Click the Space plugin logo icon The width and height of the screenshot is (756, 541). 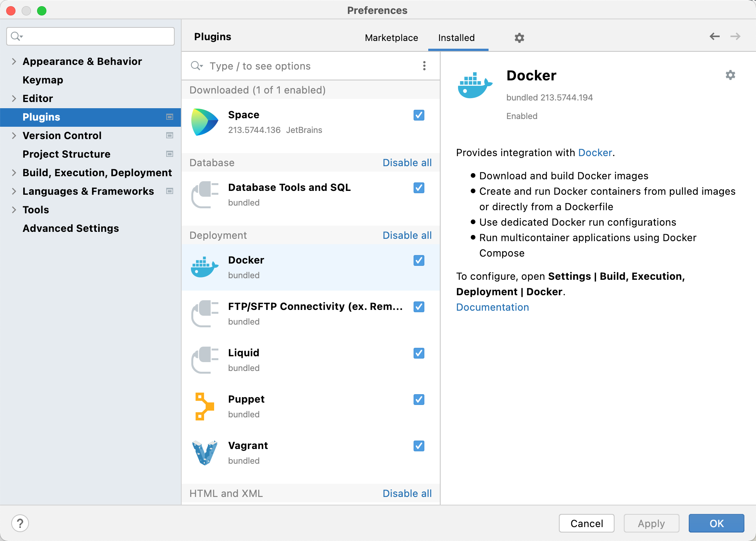click(204, 122)
